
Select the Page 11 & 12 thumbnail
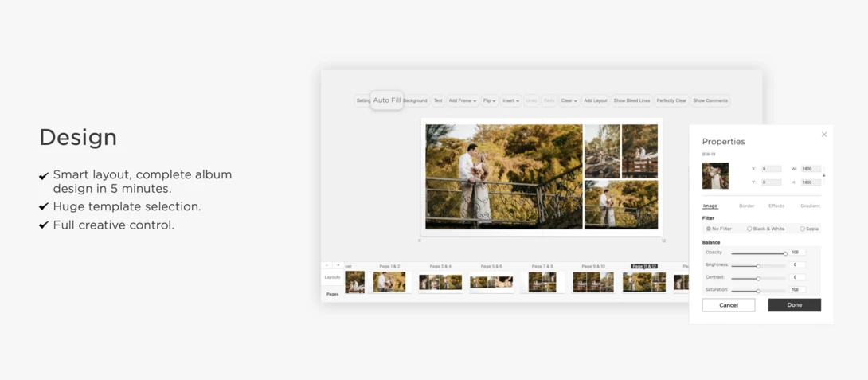click(x=643, y=282)
